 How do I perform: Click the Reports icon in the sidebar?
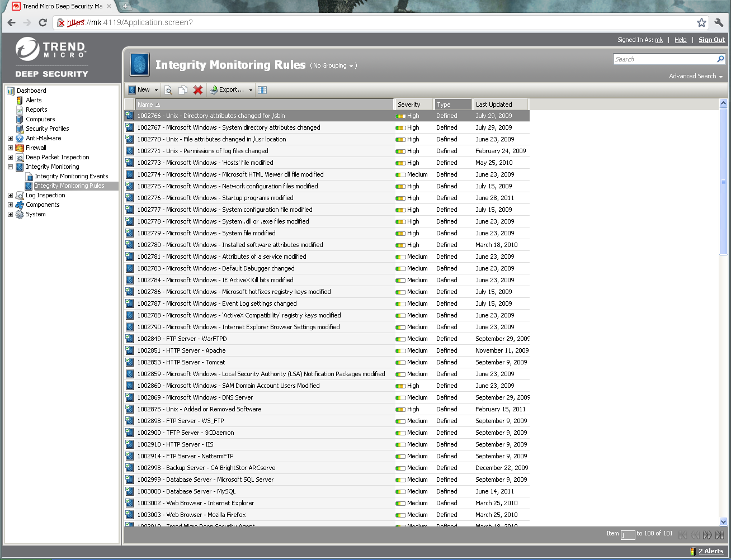point(20,110)
